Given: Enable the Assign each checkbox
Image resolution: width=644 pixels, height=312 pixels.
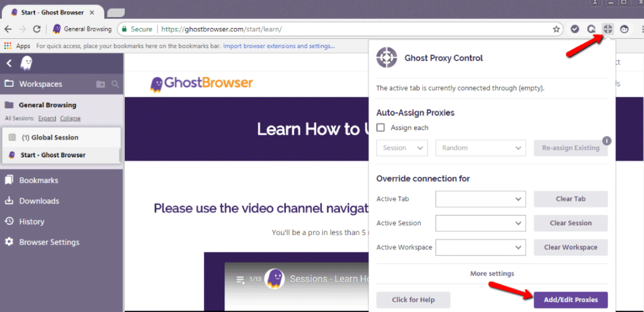Looking at the screenshot, I should click(380, 128).
